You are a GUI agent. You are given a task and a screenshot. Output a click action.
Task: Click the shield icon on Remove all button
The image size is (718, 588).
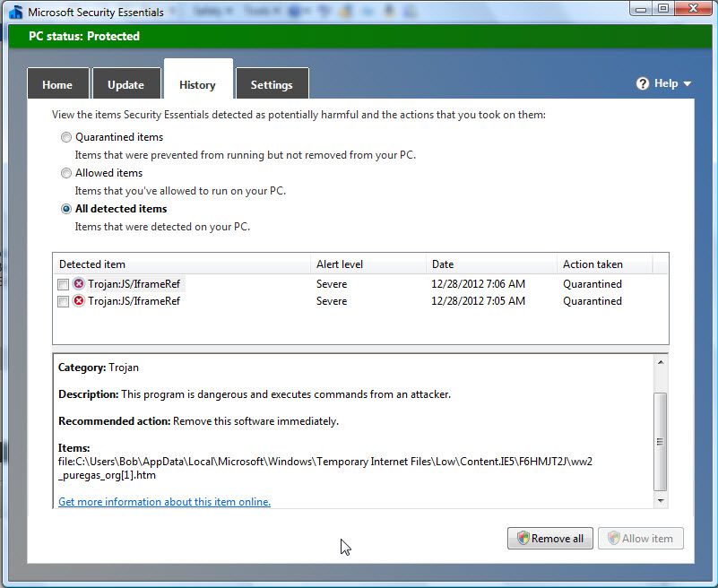523,538
